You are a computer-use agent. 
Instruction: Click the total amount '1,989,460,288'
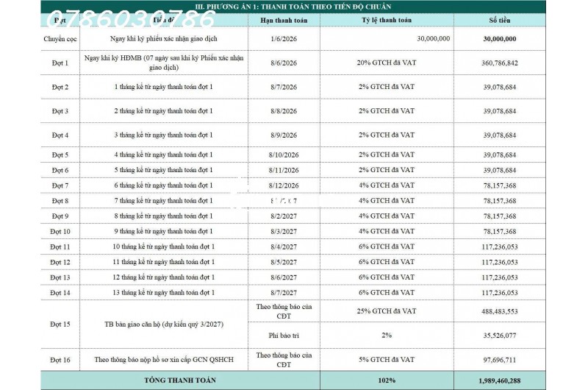pyautogui.click(x=500, y=380)
